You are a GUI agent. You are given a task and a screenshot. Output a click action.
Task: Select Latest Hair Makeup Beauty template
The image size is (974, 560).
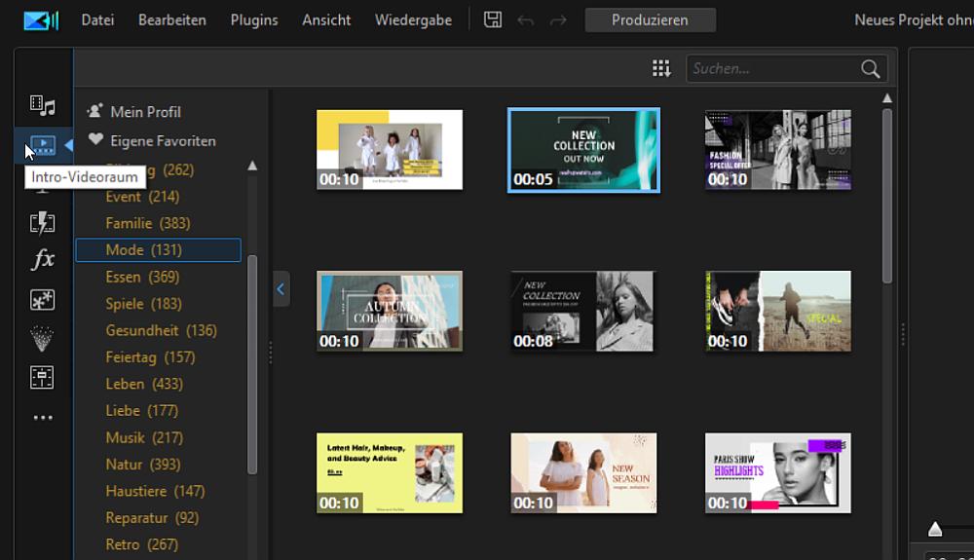[x=390, y=472]
